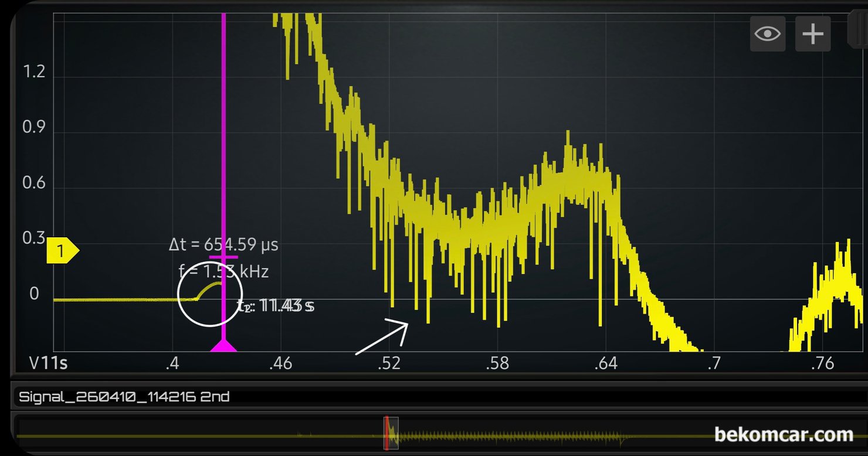Click the f = 1.53 kHz frequency readout
This screenshot has width=868, height=456.
click(223, 271)
